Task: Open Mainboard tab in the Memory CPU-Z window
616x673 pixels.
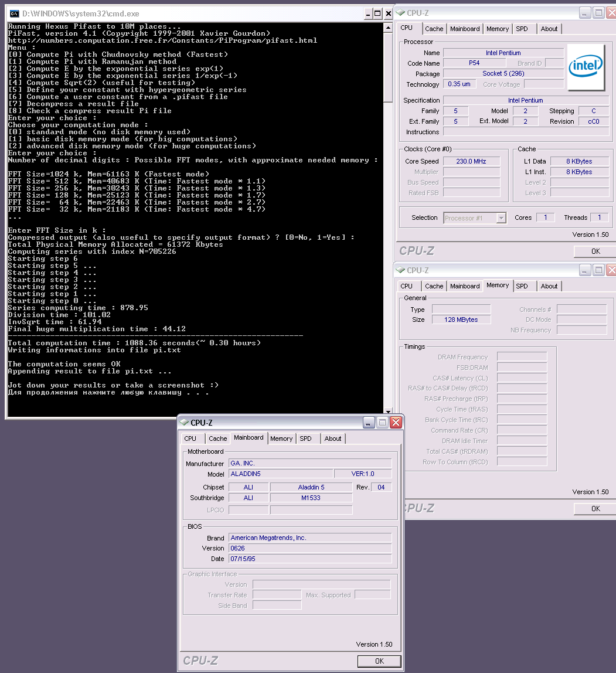Action: (465, 286)
